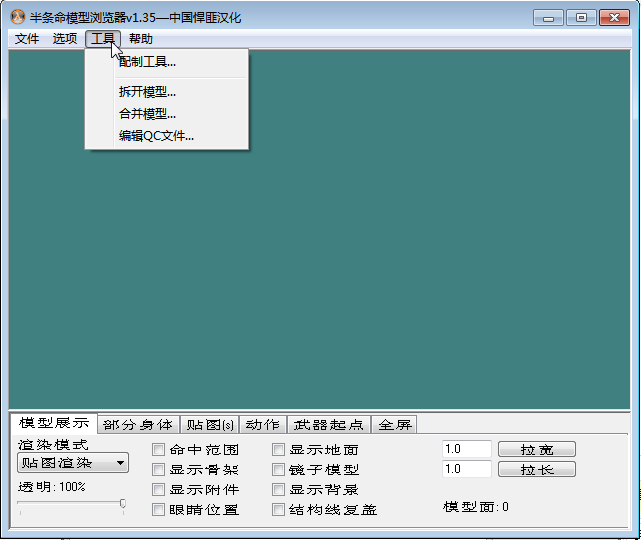Viewport: 641px width, 540px height.
Task: Minimize the model viewer window
Action: tap(548, 18)
